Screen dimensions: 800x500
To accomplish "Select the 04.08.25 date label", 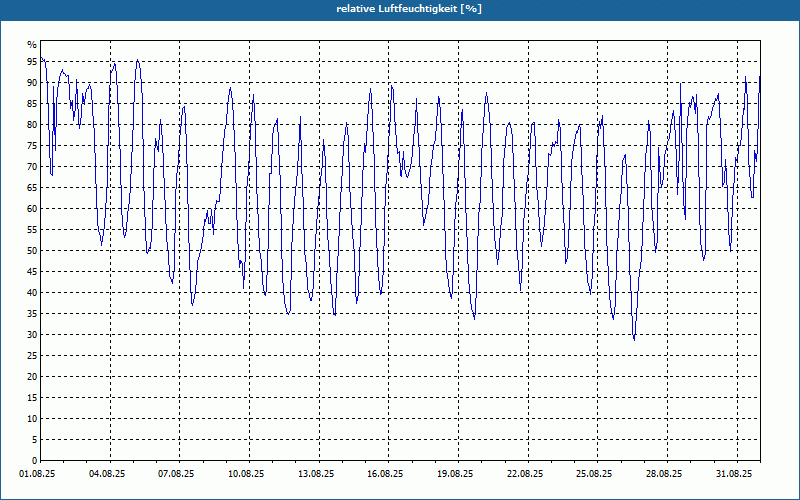I will 107,474.
